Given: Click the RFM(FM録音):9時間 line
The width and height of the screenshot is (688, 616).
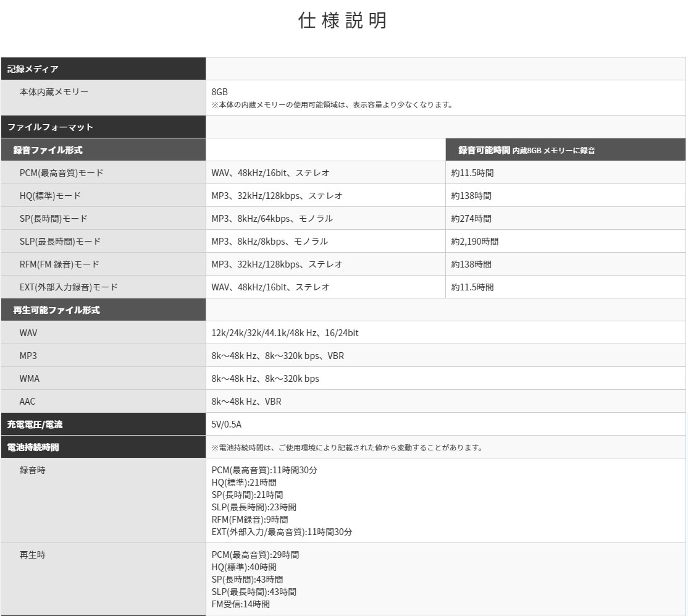Looking at the screenshot, I should click(250, 520).
